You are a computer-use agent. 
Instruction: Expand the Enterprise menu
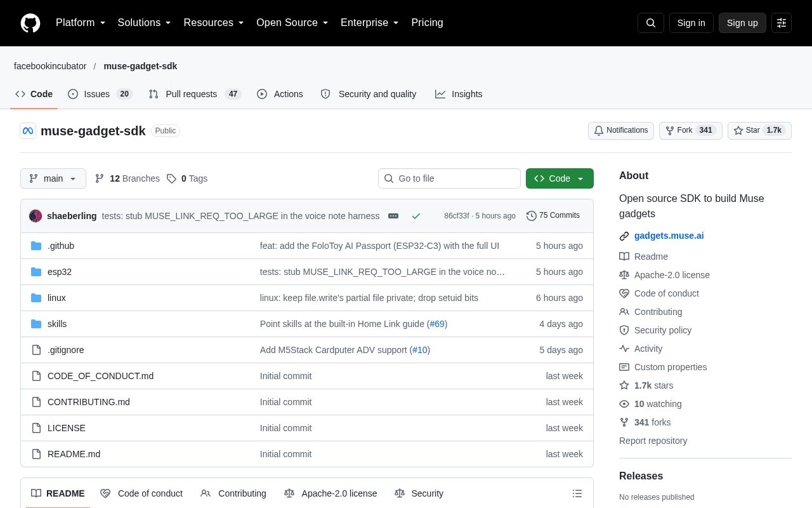[x=370, y=23]
